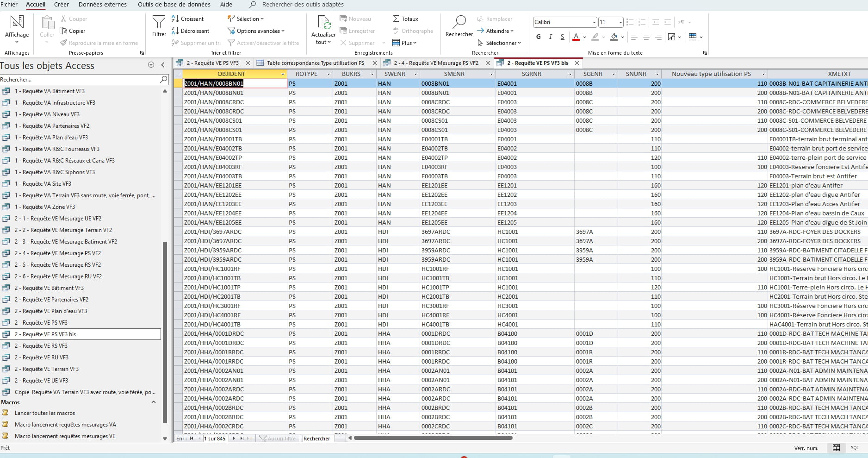This screenshot has width=868, height=458.
Task: Open the Affichage view icon
Action: [17, 22]
